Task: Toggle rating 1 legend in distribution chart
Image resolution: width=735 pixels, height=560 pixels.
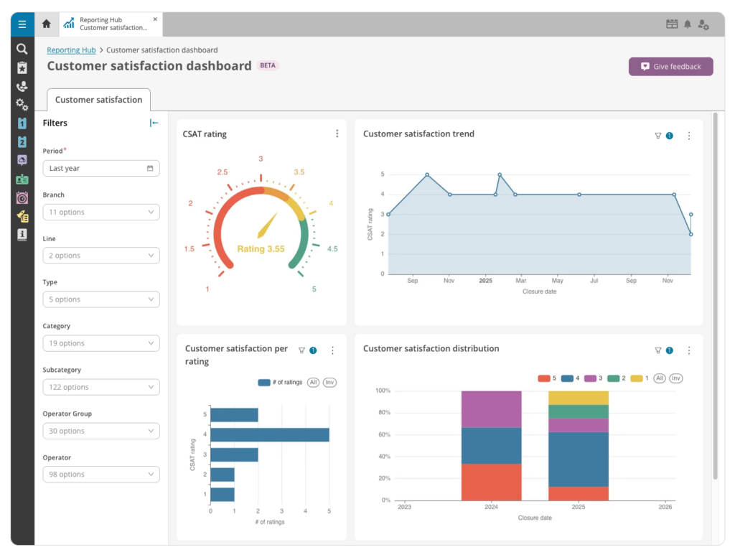Action: 640,378
